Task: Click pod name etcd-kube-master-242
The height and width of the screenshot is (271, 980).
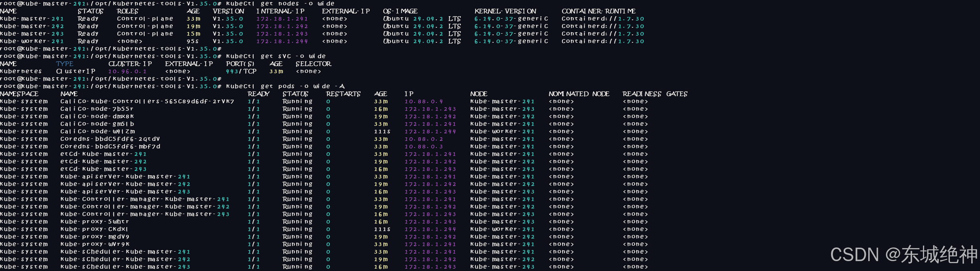Action: pos(103,162)
